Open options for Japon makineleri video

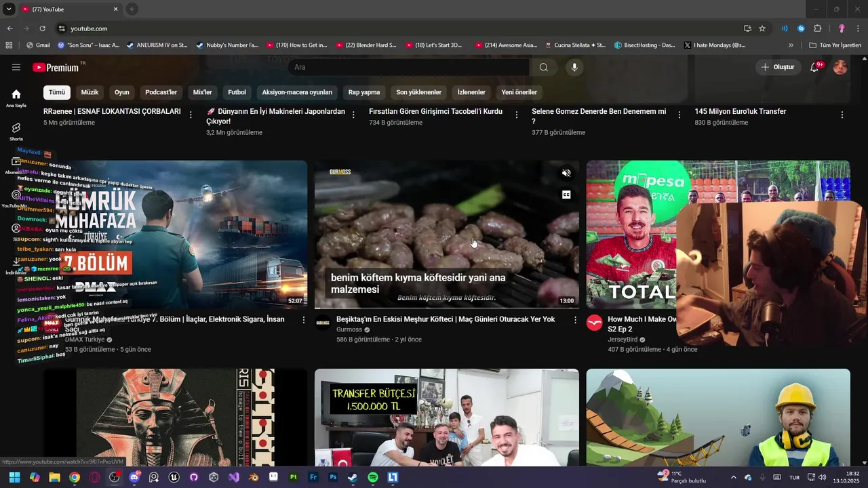click(x=353, y=115)
